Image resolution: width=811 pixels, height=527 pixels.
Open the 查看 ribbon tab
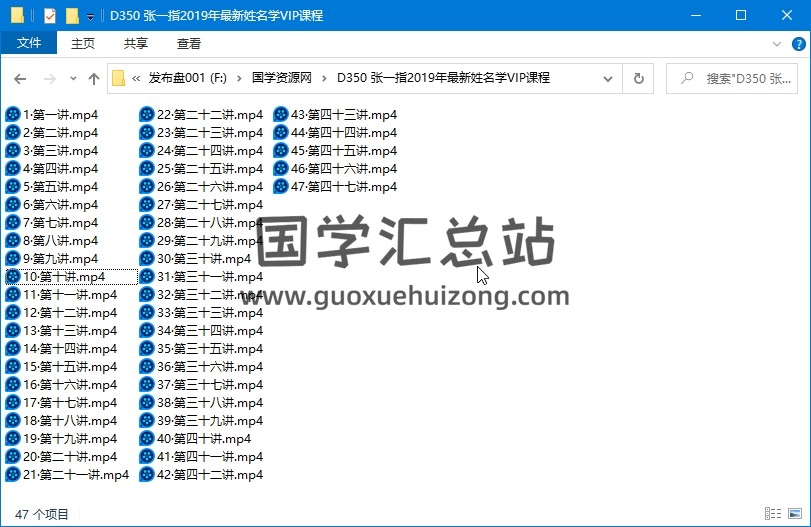(189, 43)
